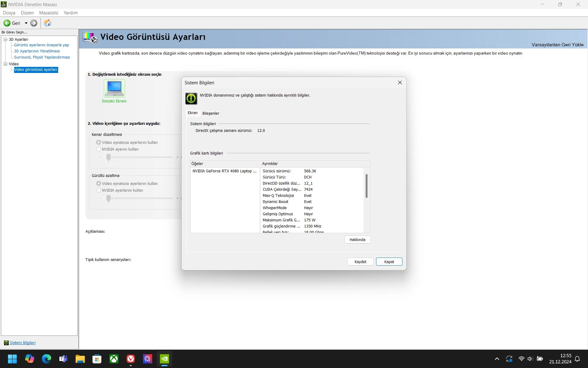Image resolution: width=588 pixels, height=368 pixels.
Task: Go to the Home page icon
Action: point(47,23)
